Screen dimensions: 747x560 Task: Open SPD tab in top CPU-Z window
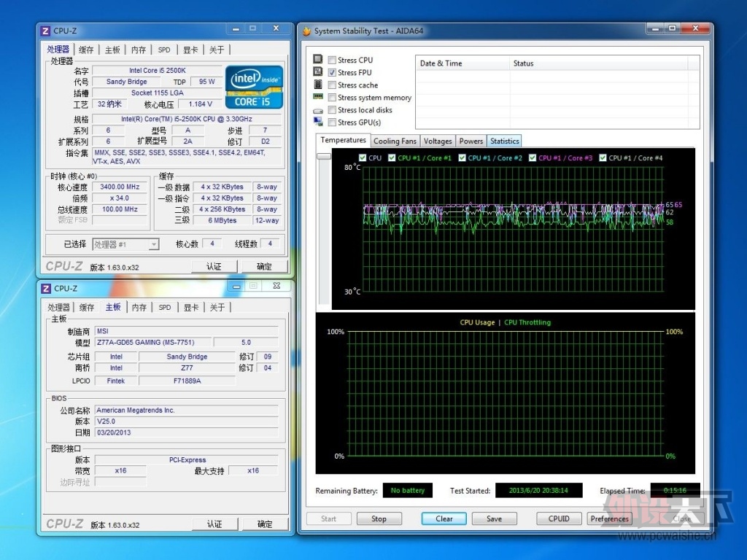164,50
